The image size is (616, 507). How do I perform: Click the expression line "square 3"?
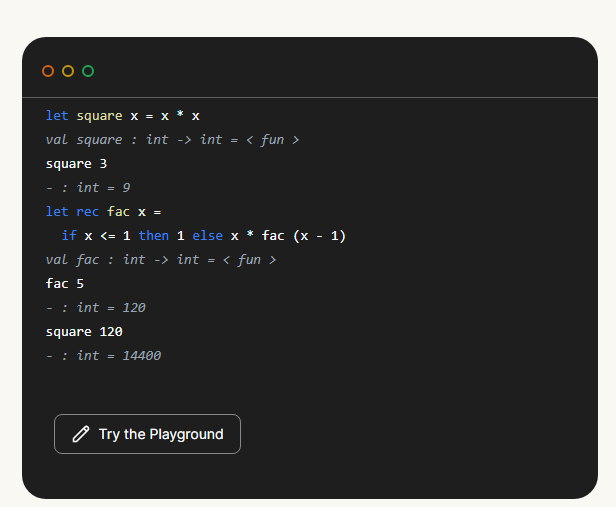[x=76, y=164]
